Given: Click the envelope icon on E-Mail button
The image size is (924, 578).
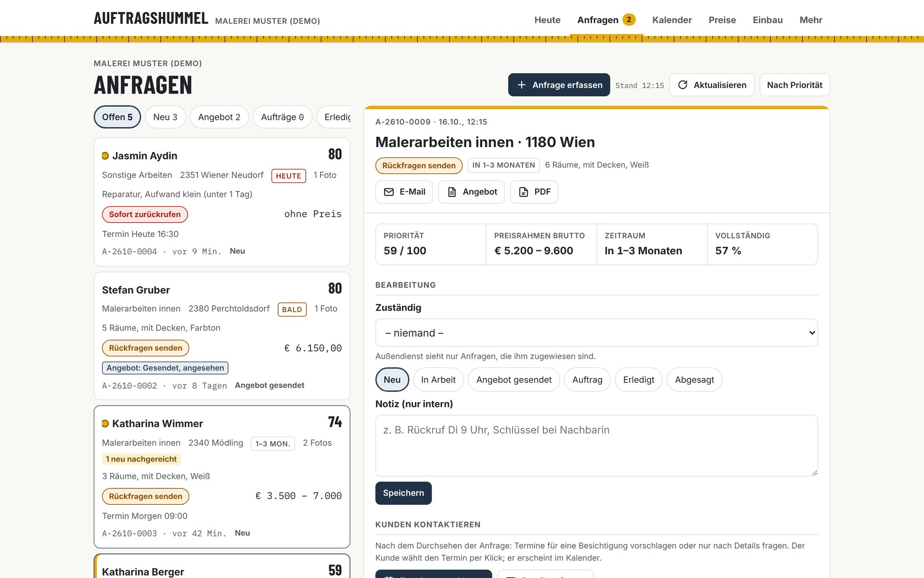Looking at the screenshot, I should 389,192.
